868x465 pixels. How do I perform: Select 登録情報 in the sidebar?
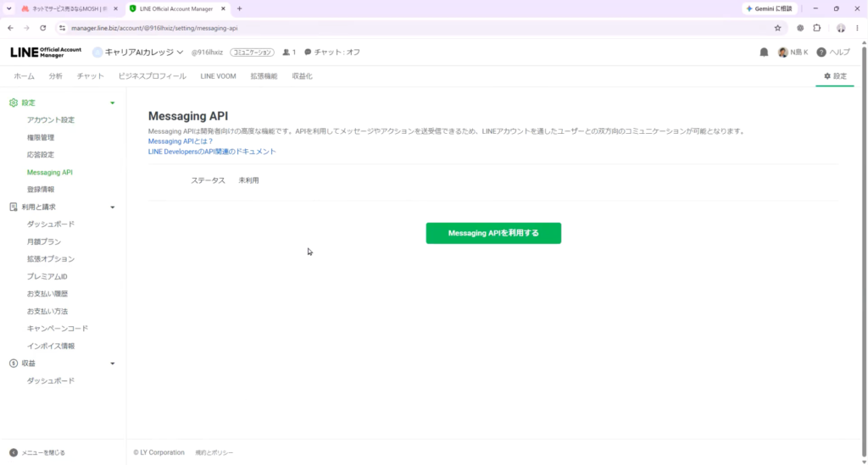coord(41,190)
